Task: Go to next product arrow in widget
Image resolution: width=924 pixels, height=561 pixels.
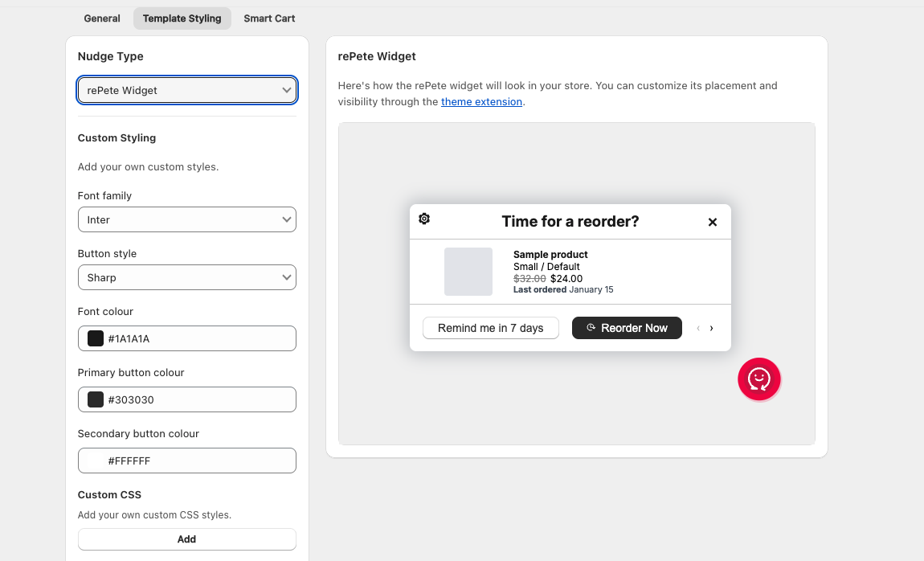Action: click(711, 328)
